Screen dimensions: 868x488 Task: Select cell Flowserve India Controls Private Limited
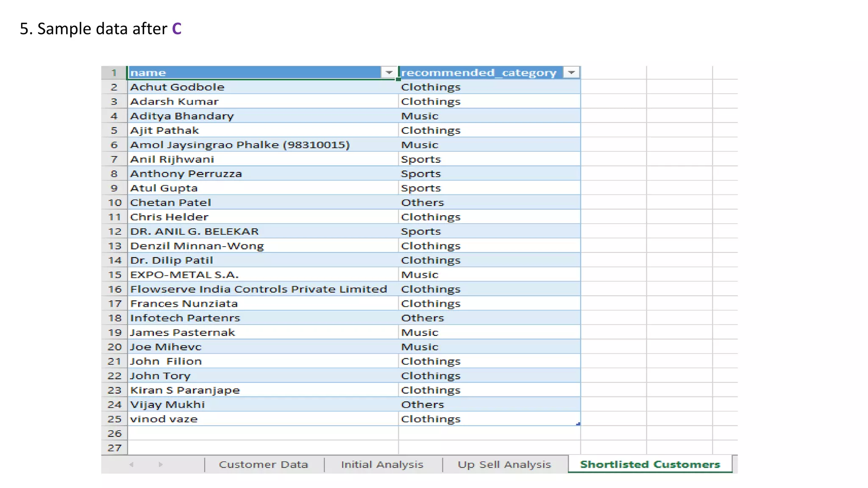coord(263,289)
